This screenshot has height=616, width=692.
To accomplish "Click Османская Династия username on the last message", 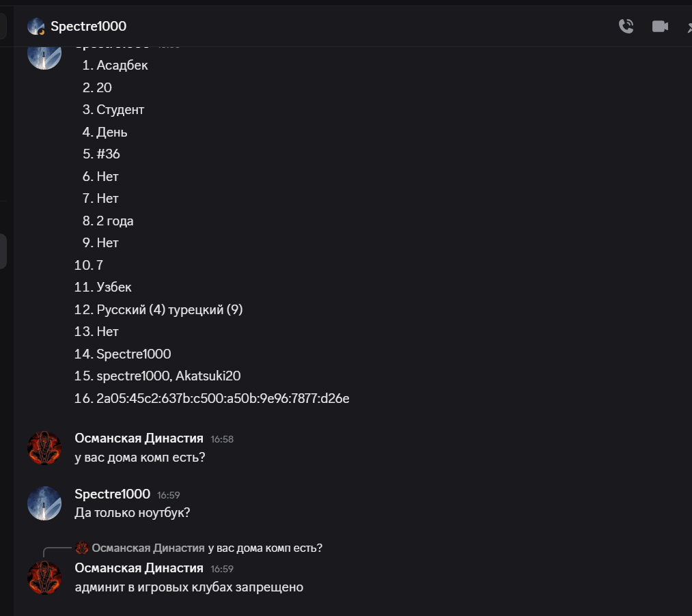I will click(139, 568).
